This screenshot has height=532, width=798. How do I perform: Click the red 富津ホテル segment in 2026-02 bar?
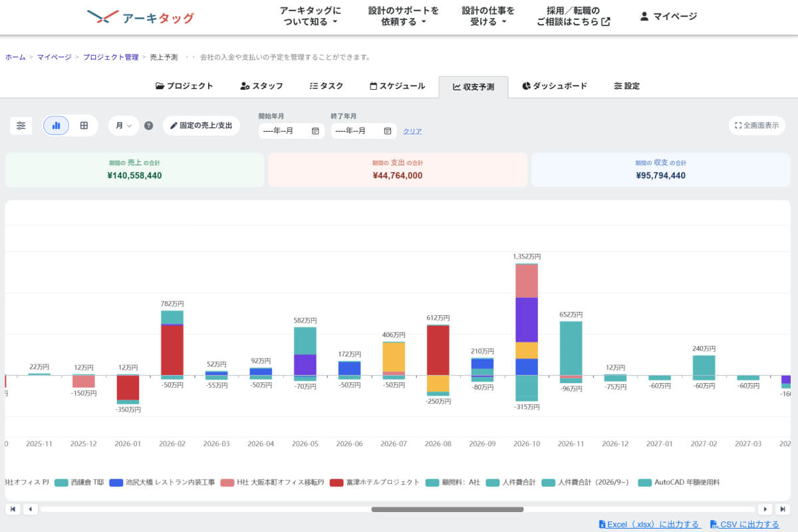(172, 350)
